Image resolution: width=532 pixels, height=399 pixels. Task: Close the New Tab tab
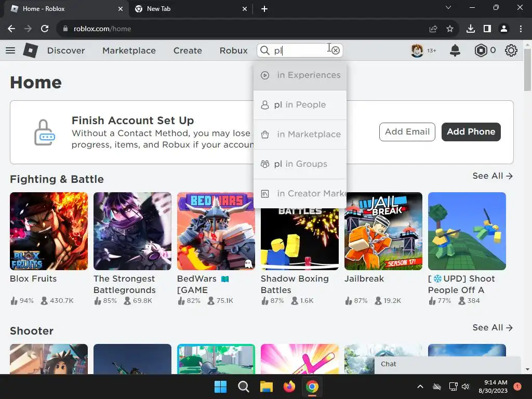[x=245, y=9]
